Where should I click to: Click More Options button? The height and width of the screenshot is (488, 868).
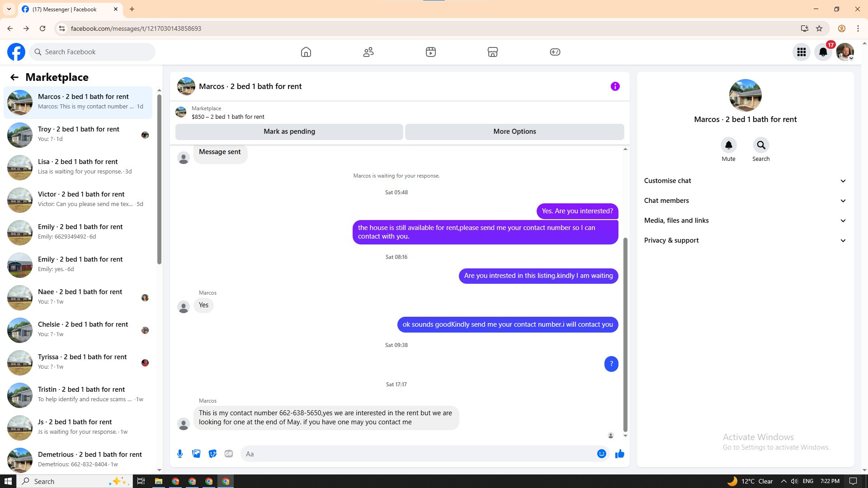pyautogui.click(x=514, y=131)
